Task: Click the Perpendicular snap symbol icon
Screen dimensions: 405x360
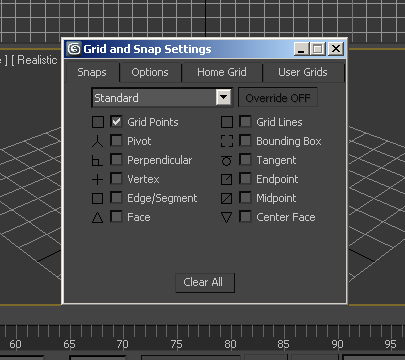Action: 97,161
